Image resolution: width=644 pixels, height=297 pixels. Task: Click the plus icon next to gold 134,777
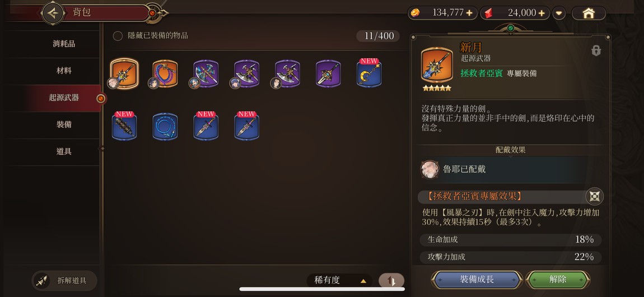tap(469, 13)
